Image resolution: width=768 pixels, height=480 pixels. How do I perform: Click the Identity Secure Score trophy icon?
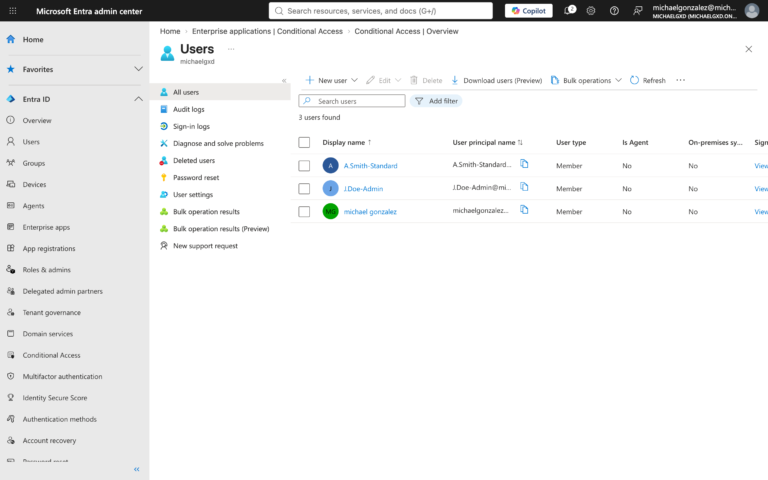click(11, 398)
